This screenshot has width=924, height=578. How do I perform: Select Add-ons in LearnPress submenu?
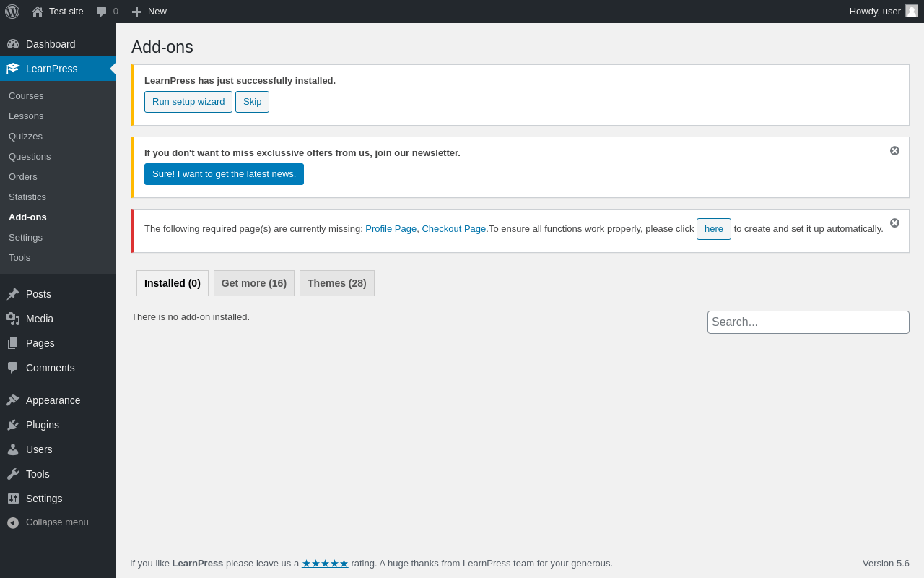click(27, 217)
